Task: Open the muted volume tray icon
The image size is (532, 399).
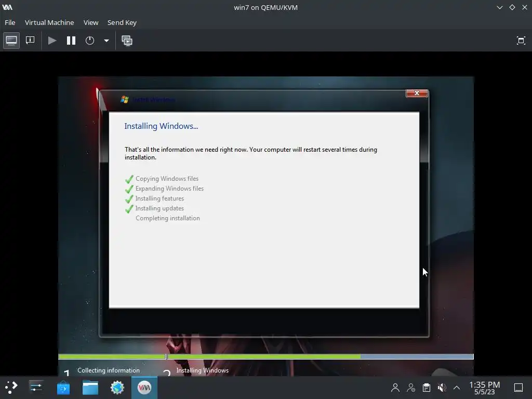Action: (x=442, y=388)
